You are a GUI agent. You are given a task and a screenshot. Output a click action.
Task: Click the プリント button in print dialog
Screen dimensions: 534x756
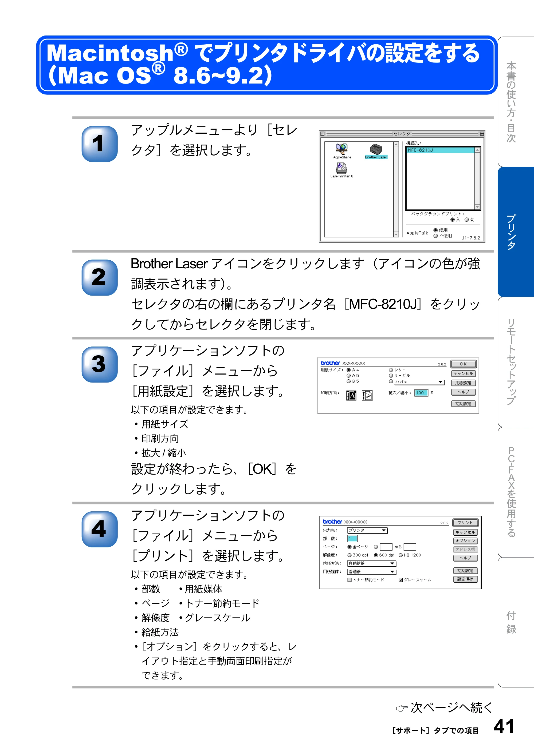pos(465,523)
